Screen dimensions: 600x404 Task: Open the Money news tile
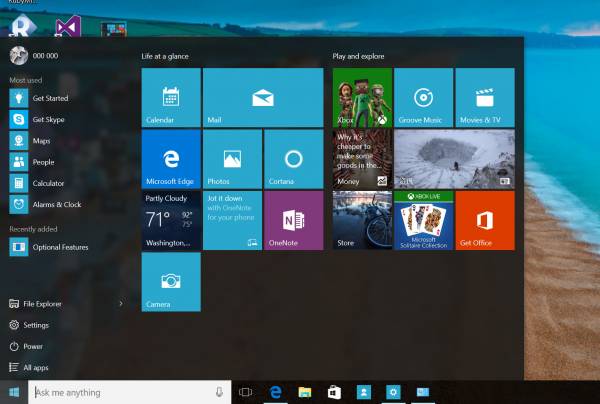click(362, 159)
